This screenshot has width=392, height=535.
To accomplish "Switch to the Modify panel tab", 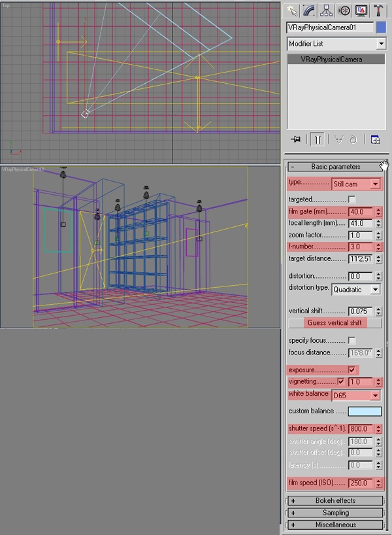I will click(309, 10).
